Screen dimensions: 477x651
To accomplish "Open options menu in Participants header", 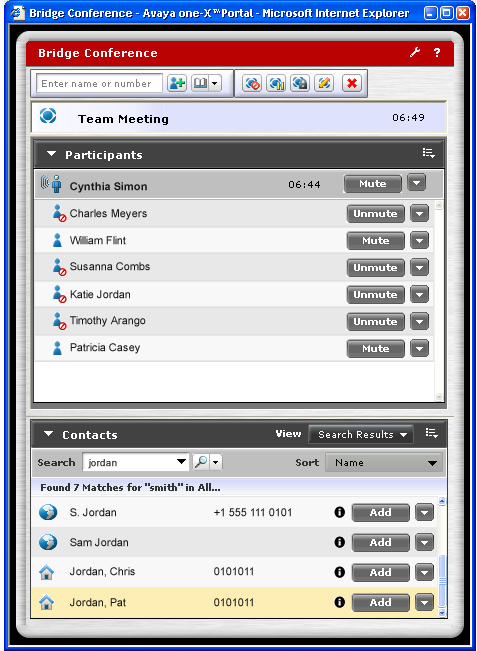I will click(x=428, y=153).
